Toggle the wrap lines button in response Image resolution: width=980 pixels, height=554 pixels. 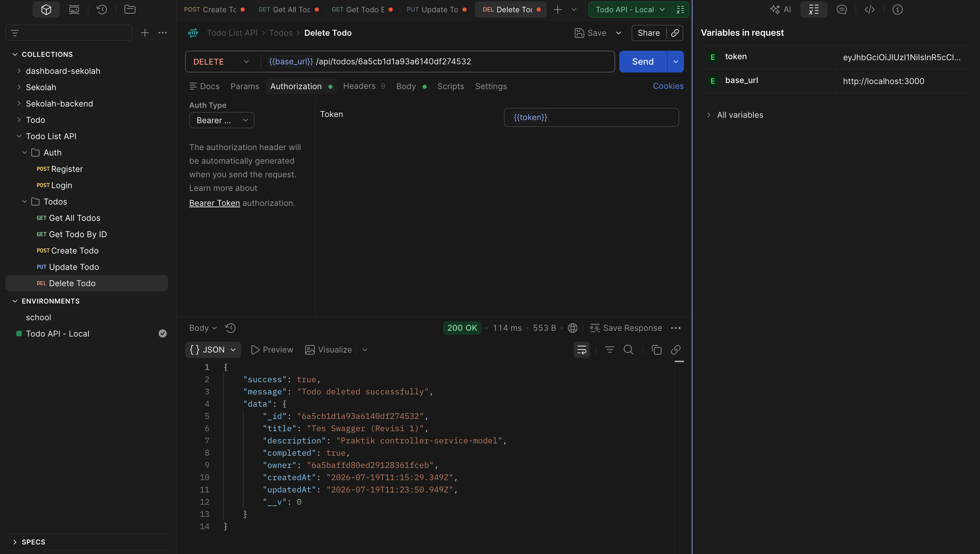[x=582, y=350]
